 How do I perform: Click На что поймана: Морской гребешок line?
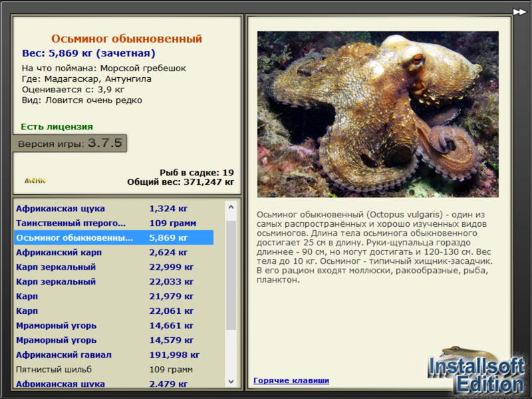tap(104, 68)
